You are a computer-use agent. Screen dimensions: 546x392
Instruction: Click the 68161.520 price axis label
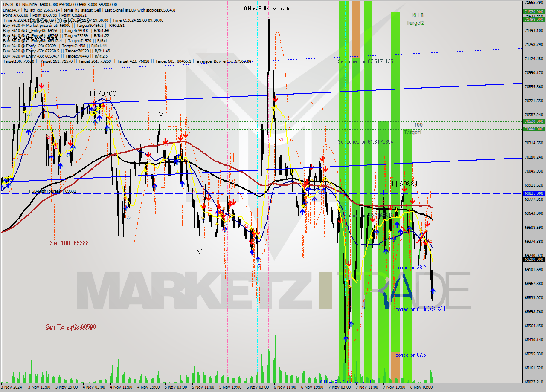click(x=534, y=368)
